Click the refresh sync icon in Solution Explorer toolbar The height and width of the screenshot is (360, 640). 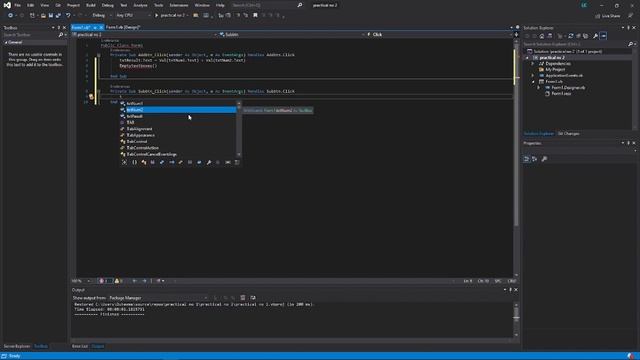pos(571,36)
